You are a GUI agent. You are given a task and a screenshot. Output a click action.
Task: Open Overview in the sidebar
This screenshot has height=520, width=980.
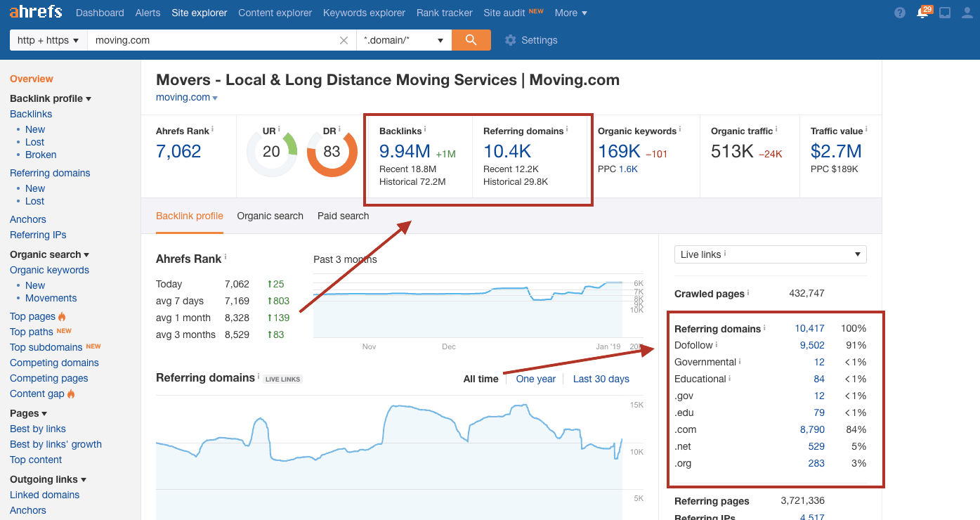pyautogui.click(x=32, y=79)
